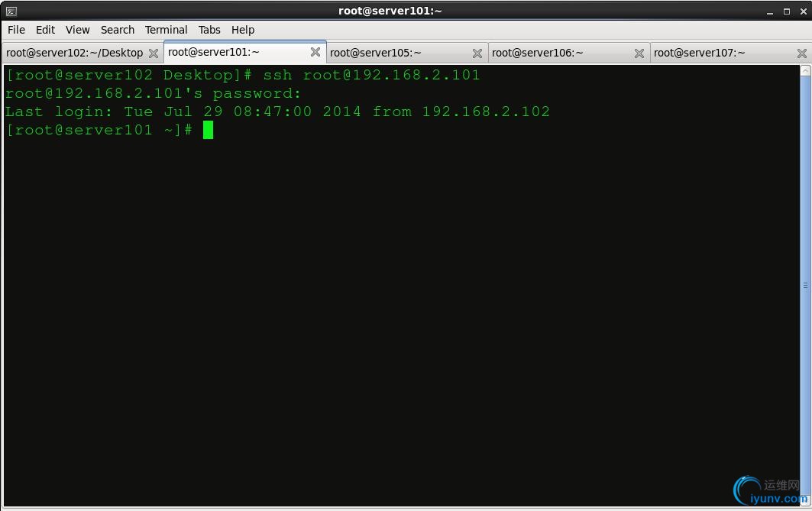Close the root@server105:~ tab

coord(477,53)
